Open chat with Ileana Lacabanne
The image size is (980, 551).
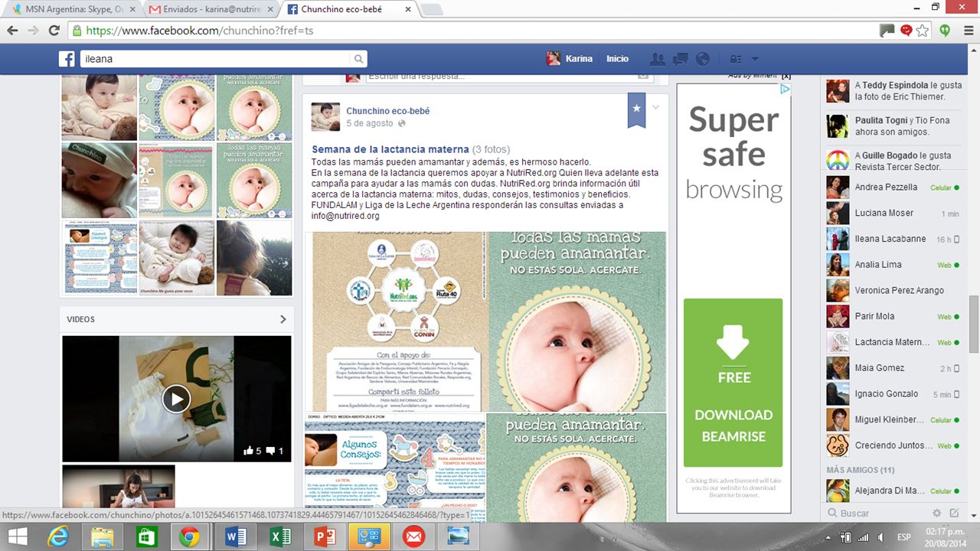893,239
